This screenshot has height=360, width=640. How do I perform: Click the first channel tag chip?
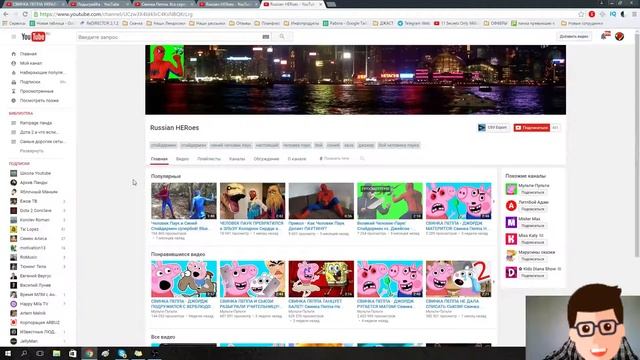pyautogui.click(x=163, y=145)
